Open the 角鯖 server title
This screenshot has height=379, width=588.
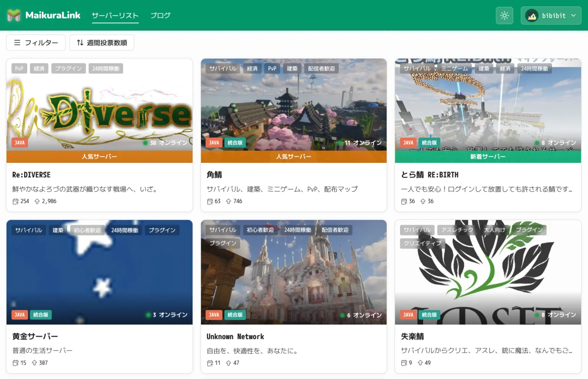pyautogui.click(x=214, y=175)
